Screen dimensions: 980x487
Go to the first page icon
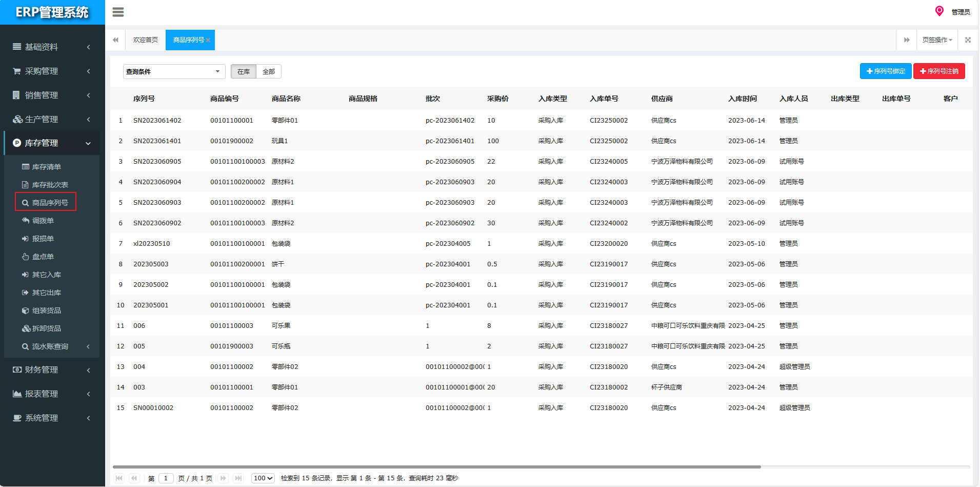119,478
